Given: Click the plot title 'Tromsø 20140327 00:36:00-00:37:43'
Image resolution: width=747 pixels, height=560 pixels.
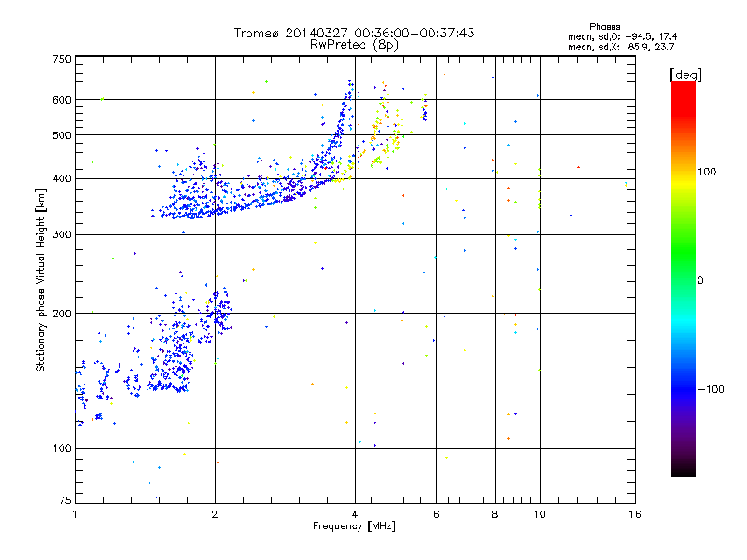Looking at the screenshot, I should tap(354, 33).
